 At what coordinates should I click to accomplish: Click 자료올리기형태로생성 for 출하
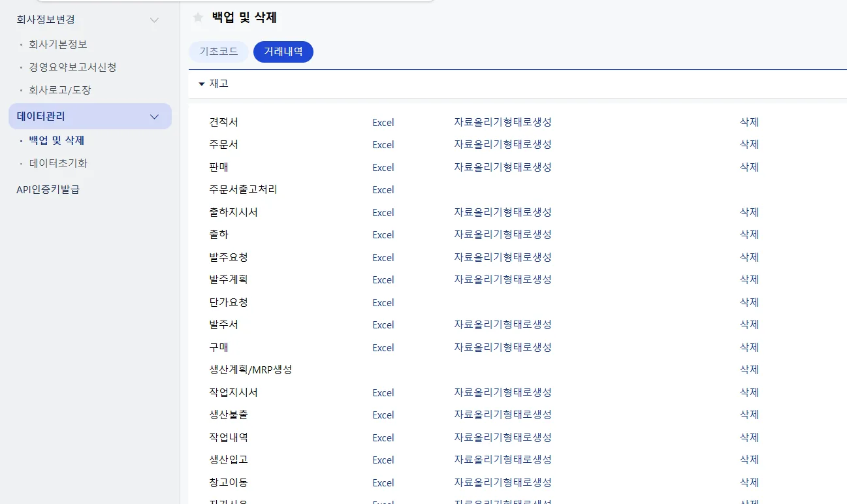coord(503,234)
